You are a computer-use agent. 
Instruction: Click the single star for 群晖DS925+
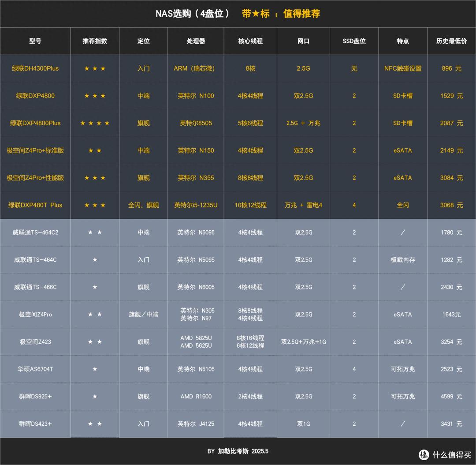click(x=95, y=397)
